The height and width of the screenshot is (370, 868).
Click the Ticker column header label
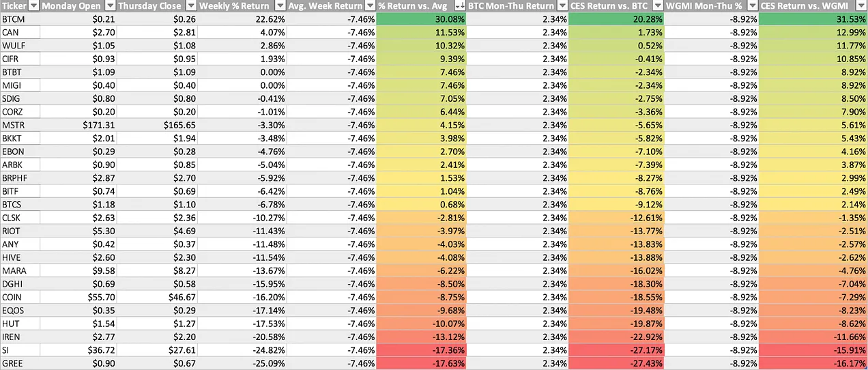tap(14, 6)
